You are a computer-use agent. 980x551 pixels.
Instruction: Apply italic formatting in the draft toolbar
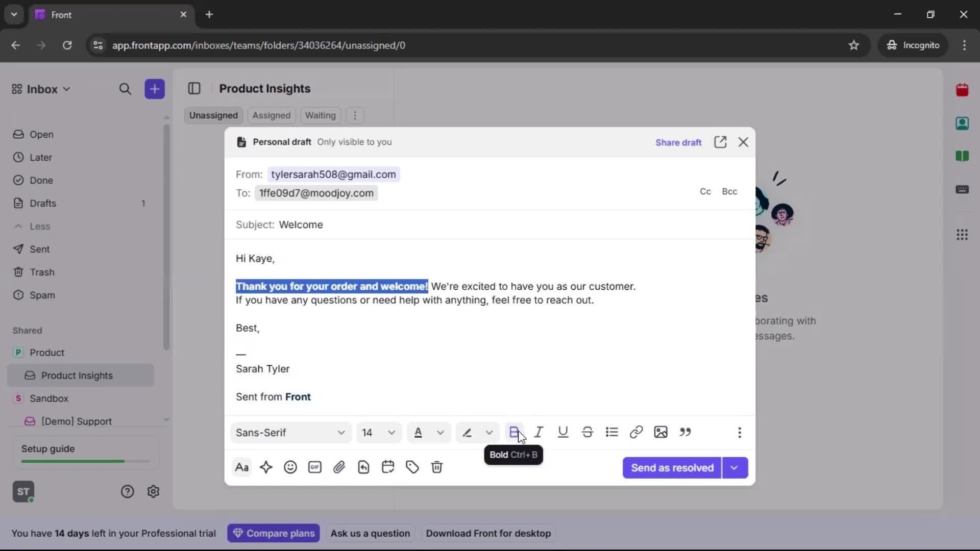pos(539,432)
